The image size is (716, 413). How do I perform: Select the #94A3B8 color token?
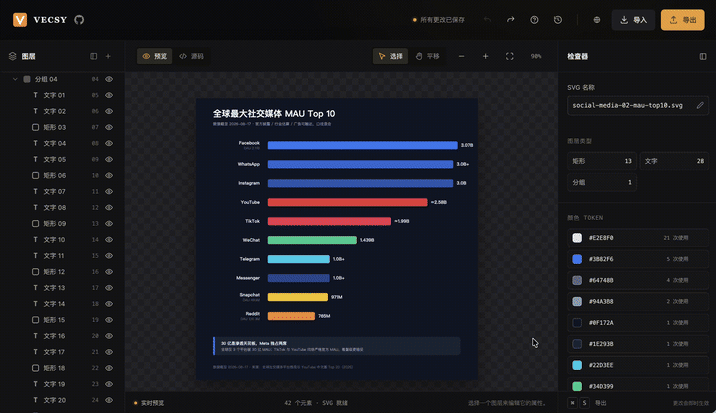click(x=638, y=302)
